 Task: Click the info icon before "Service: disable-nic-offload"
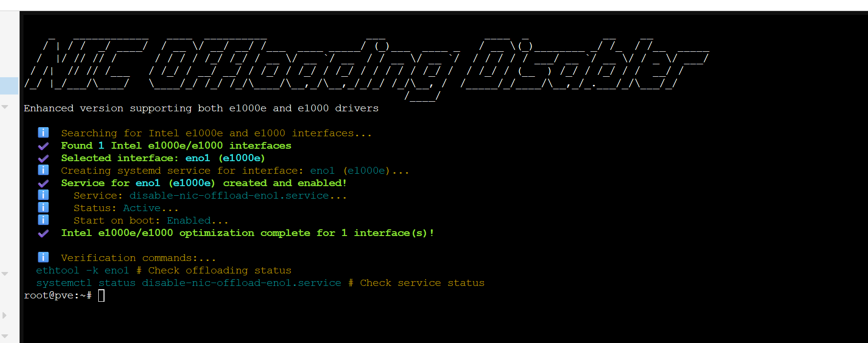(x=43, y=195)
